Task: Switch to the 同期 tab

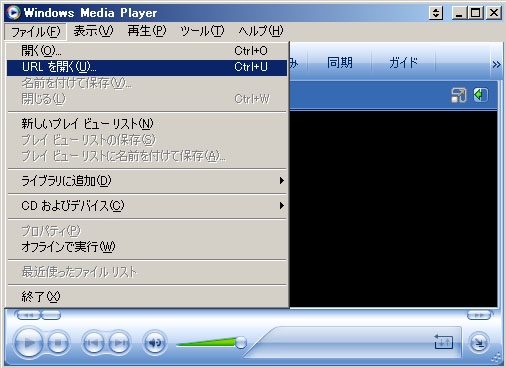Action: (340, 63)
